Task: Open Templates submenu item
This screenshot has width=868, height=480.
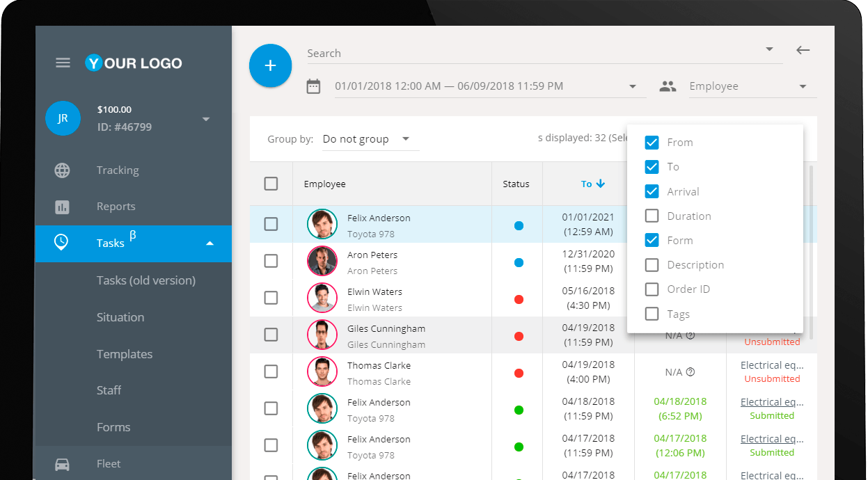Action: [125, 354]
